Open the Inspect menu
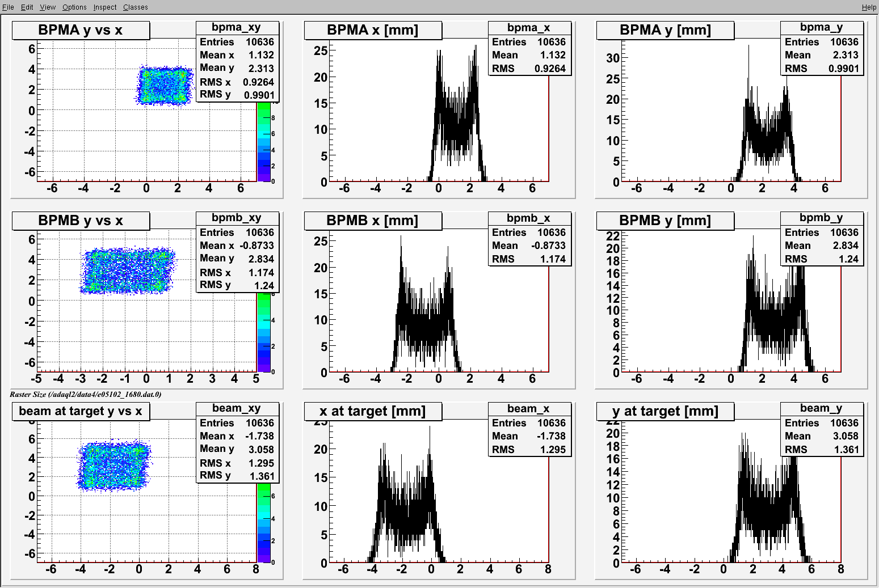This screenshot has width=879, height=588. (105, 7)
